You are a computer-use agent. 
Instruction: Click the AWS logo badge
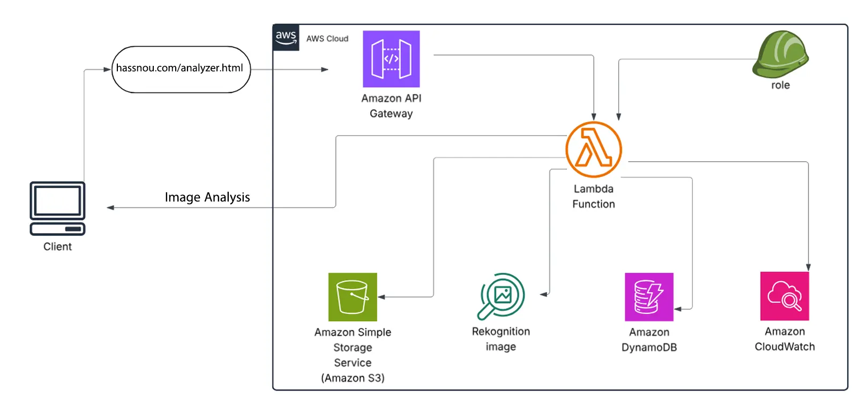pyautogui.click(x=286, y=38)
